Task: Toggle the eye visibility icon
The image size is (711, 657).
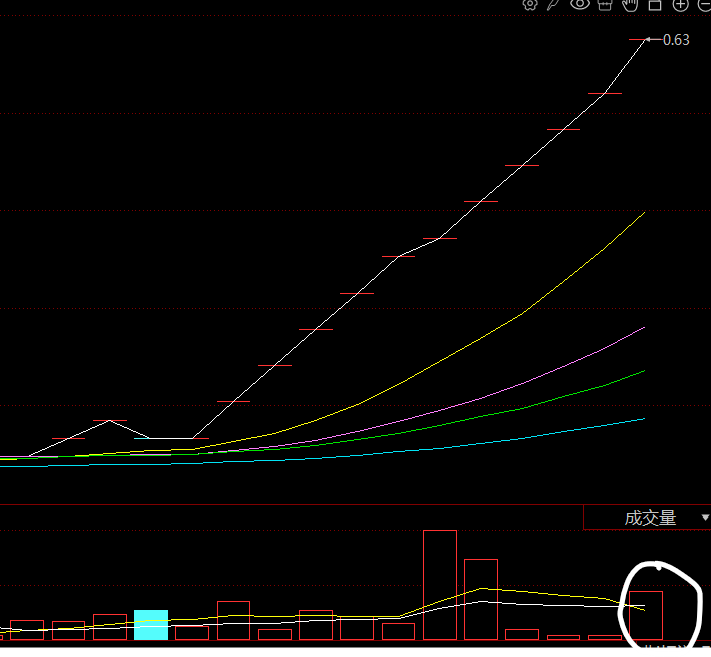Action: click(x=580, y=4)
